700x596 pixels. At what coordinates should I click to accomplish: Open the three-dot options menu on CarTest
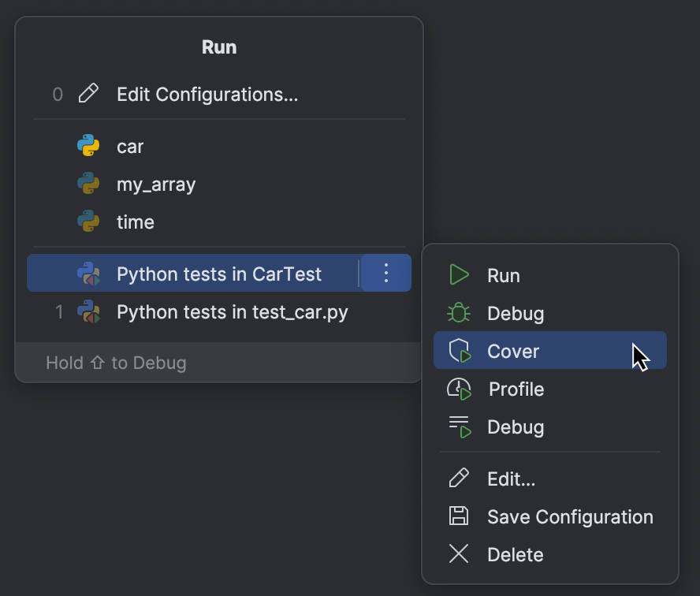(x=385, y=274)
